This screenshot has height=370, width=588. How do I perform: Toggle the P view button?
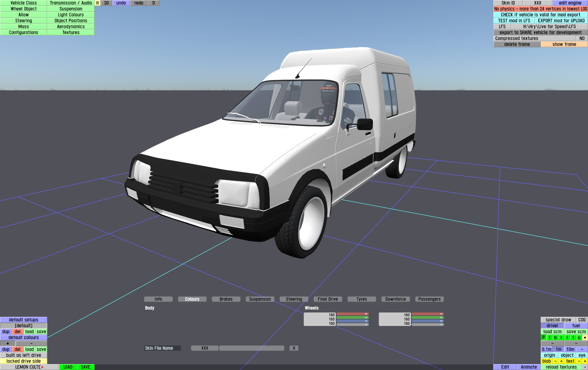click(x=543, y=338)
